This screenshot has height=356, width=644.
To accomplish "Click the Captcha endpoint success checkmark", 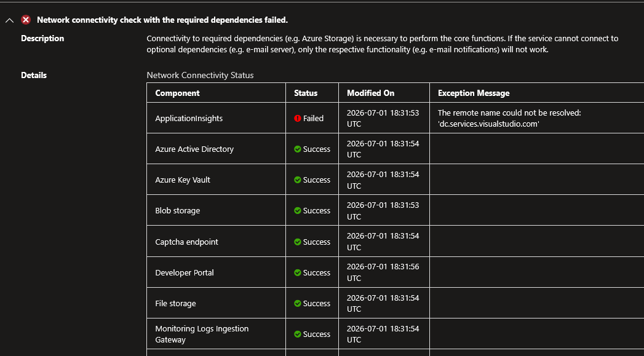I will [x=298, y=242].
